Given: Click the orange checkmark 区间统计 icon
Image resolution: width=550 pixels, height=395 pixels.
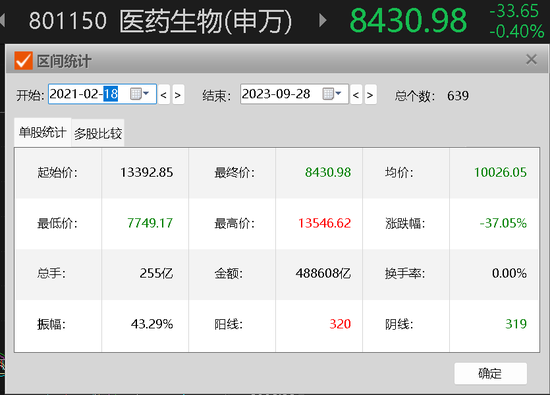Looking at the screenshot, I should (24, 60).
